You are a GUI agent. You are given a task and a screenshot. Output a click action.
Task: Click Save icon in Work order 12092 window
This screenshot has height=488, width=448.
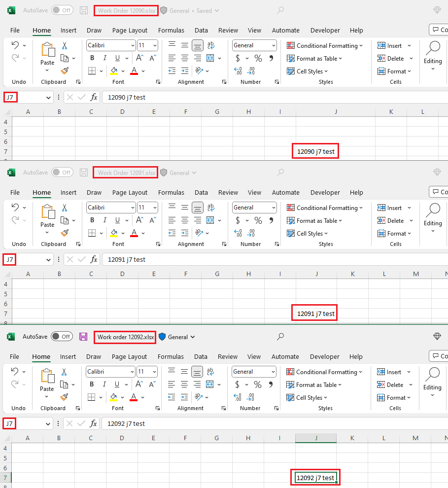tap(83, 337)
